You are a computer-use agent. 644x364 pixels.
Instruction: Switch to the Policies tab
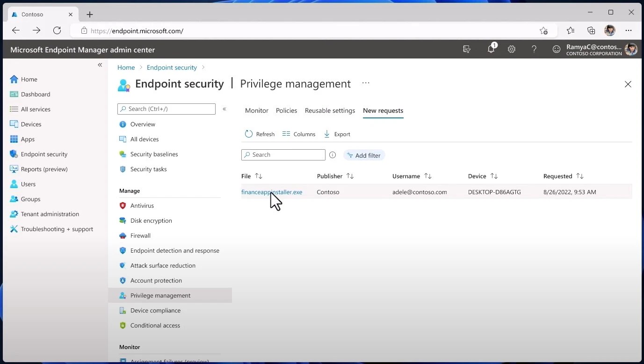pyautogui.click(x=286, y=110)
